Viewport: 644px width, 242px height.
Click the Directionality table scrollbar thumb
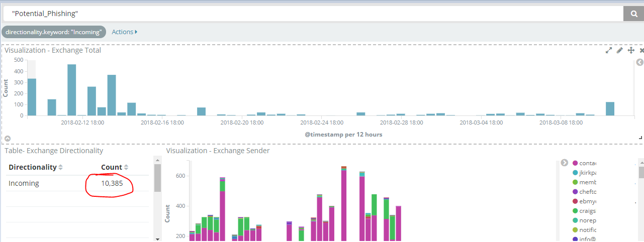coord(157,178)
